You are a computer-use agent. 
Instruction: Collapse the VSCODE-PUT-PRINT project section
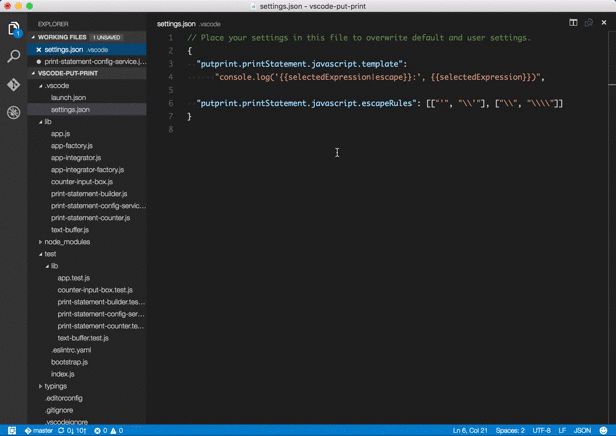tap(33, 73)
